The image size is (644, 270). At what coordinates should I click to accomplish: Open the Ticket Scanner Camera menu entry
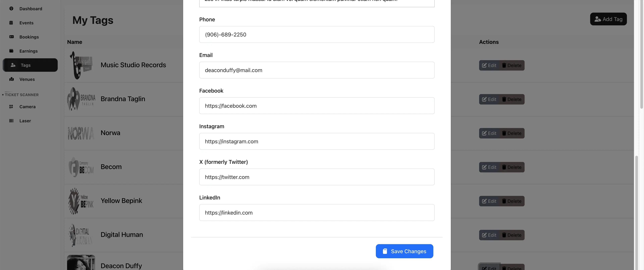[x=28, y=107]
